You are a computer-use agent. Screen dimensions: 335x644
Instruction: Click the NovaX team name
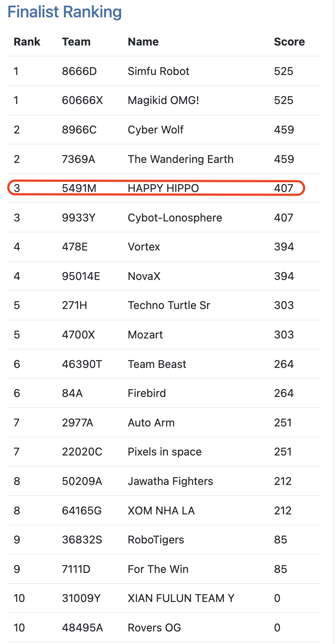tap(144, 276)
